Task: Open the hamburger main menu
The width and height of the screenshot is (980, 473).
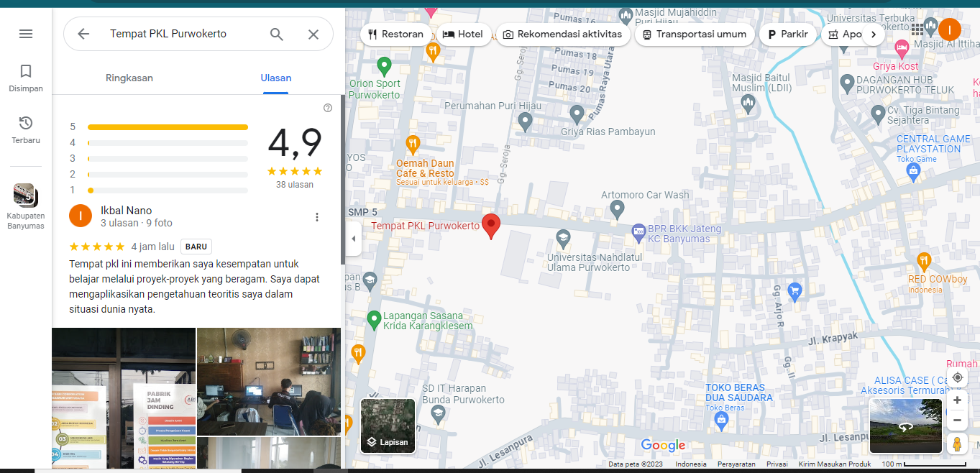Action: 26,34
